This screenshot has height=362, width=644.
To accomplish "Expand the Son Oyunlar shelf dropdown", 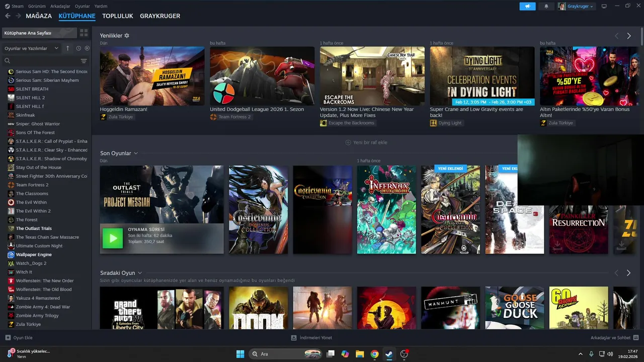I will point(136,153).
